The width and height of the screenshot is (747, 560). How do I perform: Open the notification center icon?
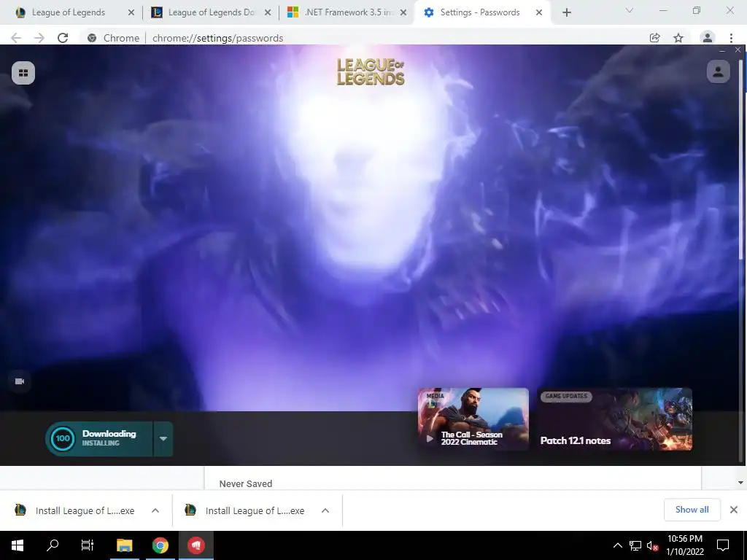coord(723,545)
